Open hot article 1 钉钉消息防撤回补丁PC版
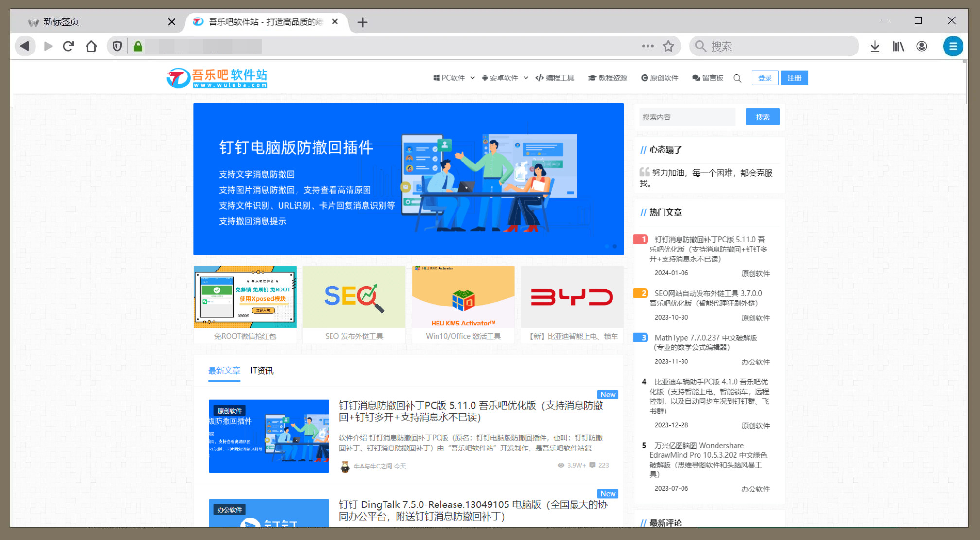Screen dimensions: 980x540 click(x=708, y=249)
